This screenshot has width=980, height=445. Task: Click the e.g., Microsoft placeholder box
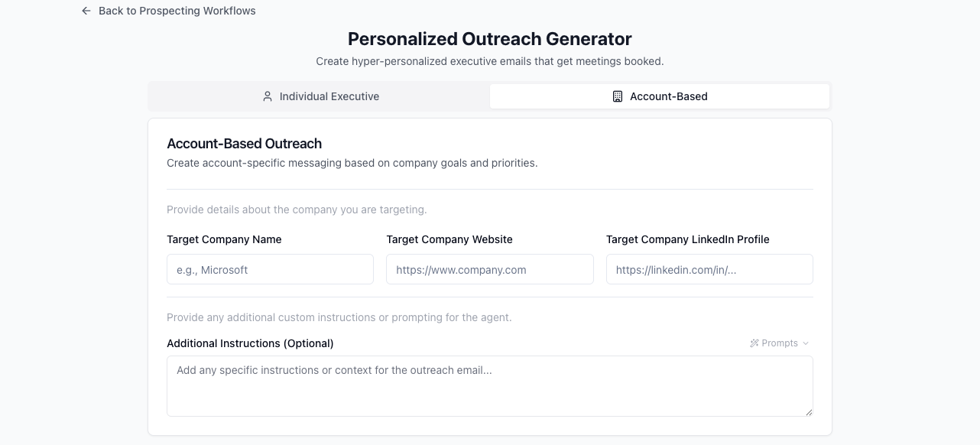270,269
